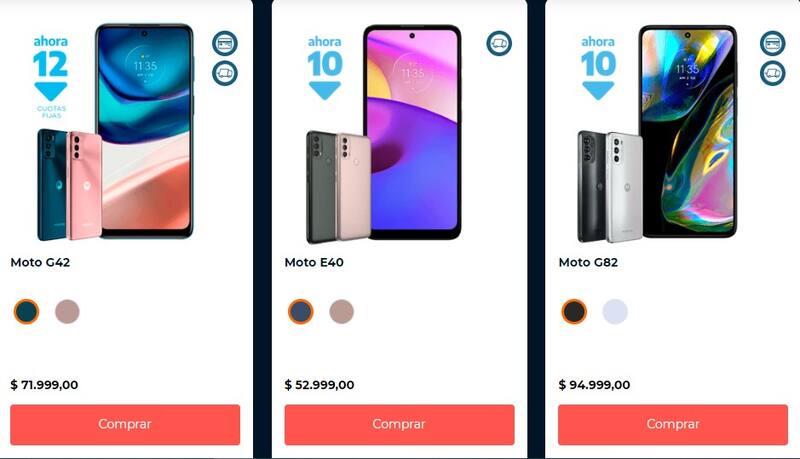This screenshot has height=459, width=800.
Task: Click the ahora 10 badge on Moto E40
Action: tap(324, 67)
